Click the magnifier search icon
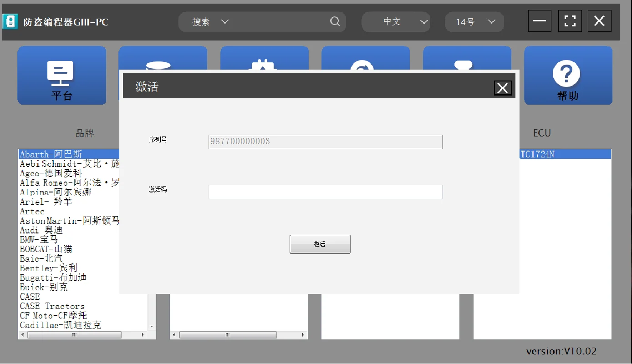Screen dimensions: 632x364 [x=335, y=21]
